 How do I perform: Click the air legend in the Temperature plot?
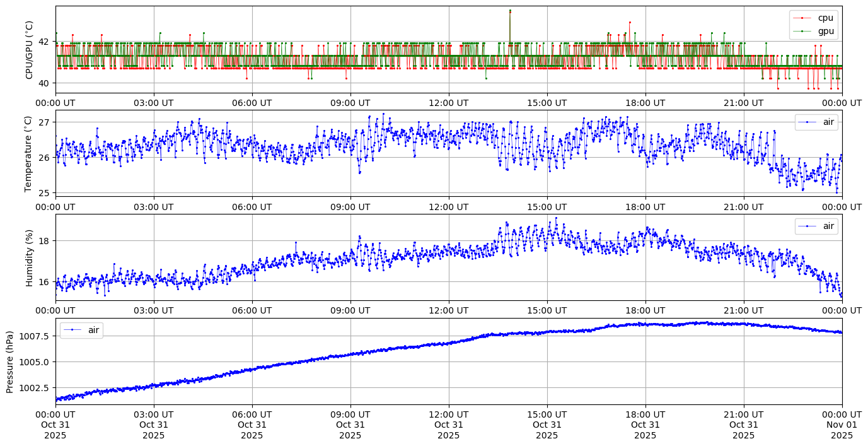pyautogui.click(x=817, y=122)
